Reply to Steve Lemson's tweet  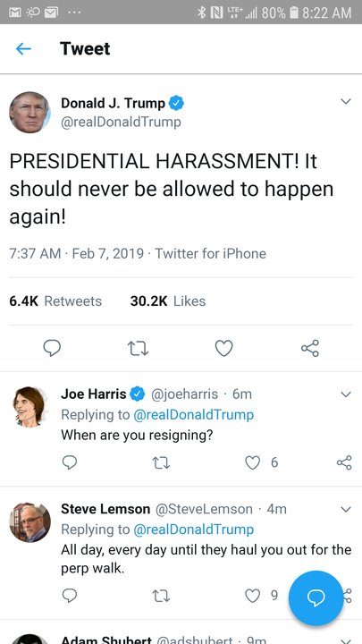point(70,595)
